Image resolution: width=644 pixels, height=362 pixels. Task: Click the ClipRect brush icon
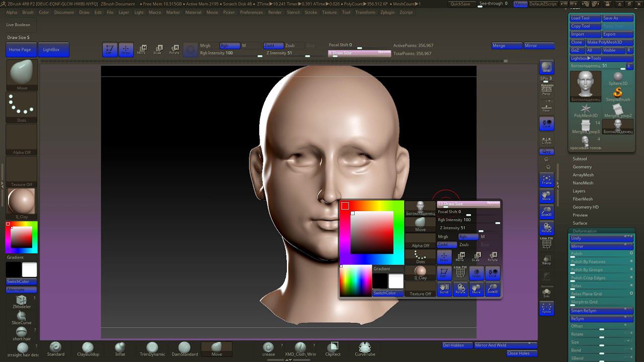333,348
